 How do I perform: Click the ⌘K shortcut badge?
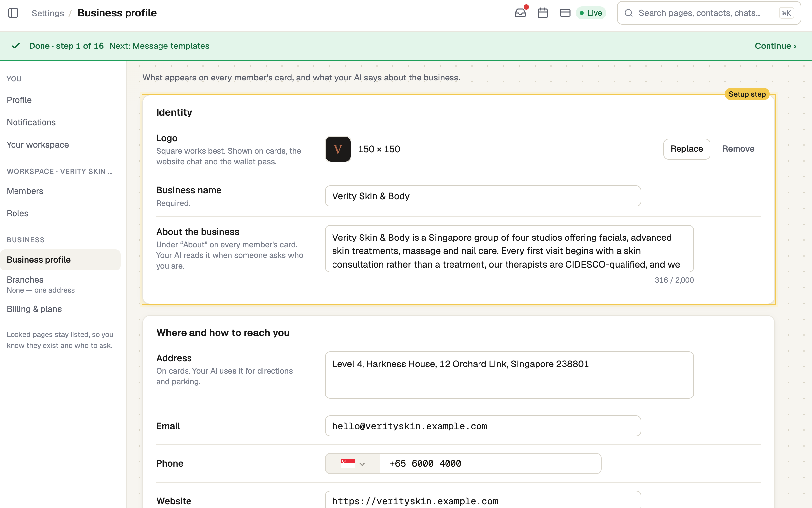[786, 13]
